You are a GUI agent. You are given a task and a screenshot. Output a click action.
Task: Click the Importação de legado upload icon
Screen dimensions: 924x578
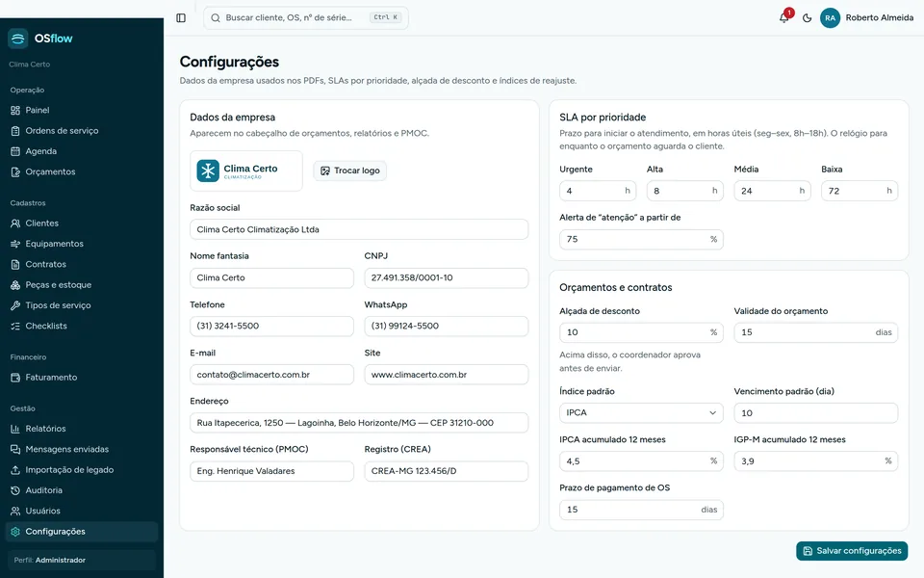coord(15,470)
